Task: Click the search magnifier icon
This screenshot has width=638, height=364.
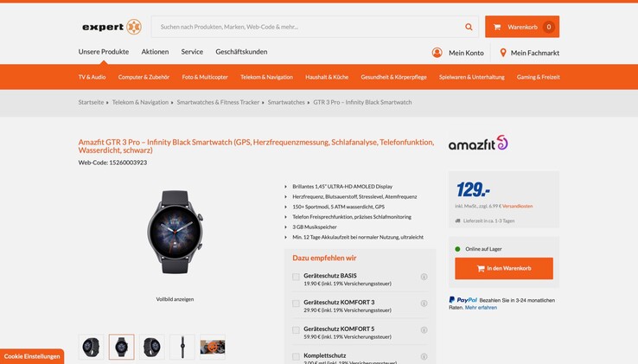Action: pyautogui.click(x=469, y=27)
